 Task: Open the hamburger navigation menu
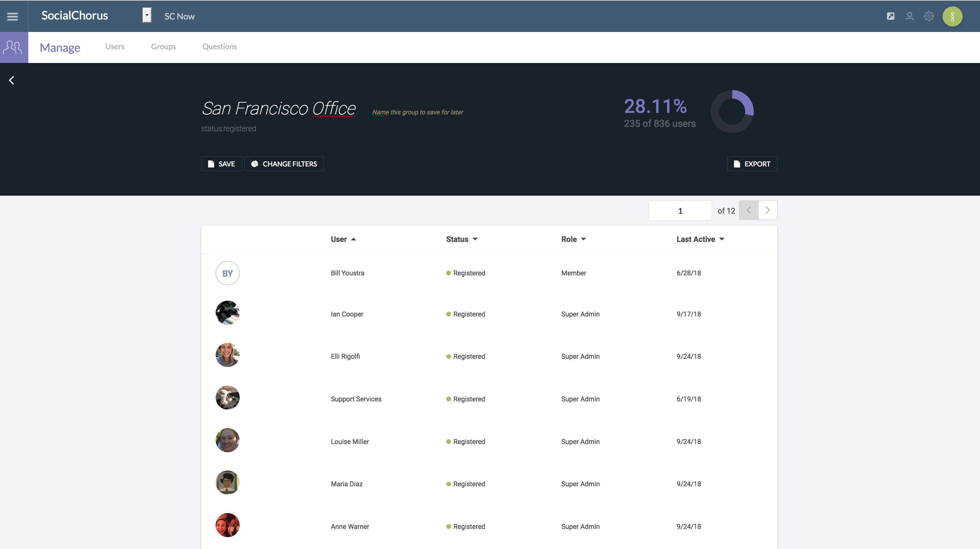click(x=12, y=16)
